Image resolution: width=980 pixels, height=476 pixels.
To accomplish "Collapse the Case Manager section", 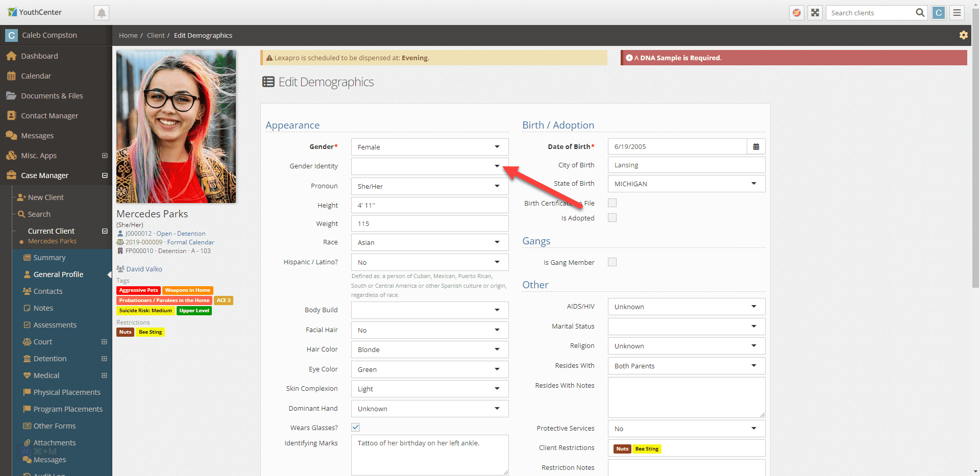I will point(105,176).
